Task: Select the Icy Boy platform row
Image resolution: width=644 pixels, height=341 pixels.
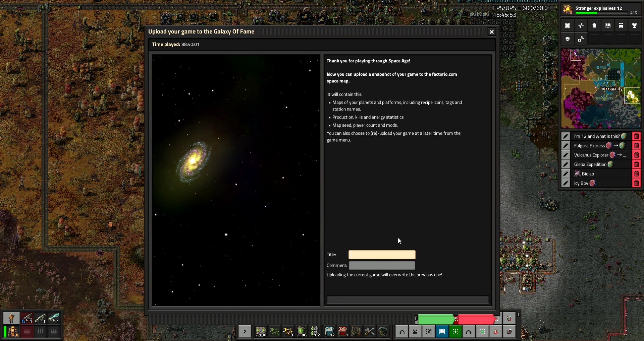Action: click(x=601, y=183)
